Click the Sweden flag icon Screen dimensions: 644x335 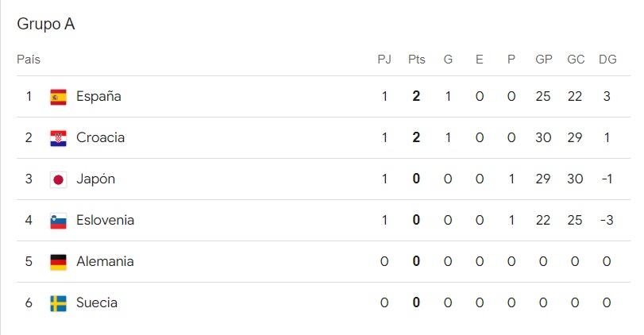pos(58,303)
